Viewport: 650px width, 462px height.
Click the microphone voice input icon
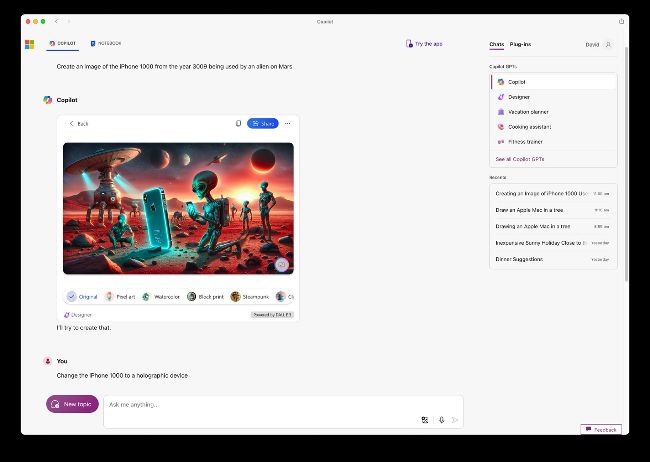(x=441, y=420)
